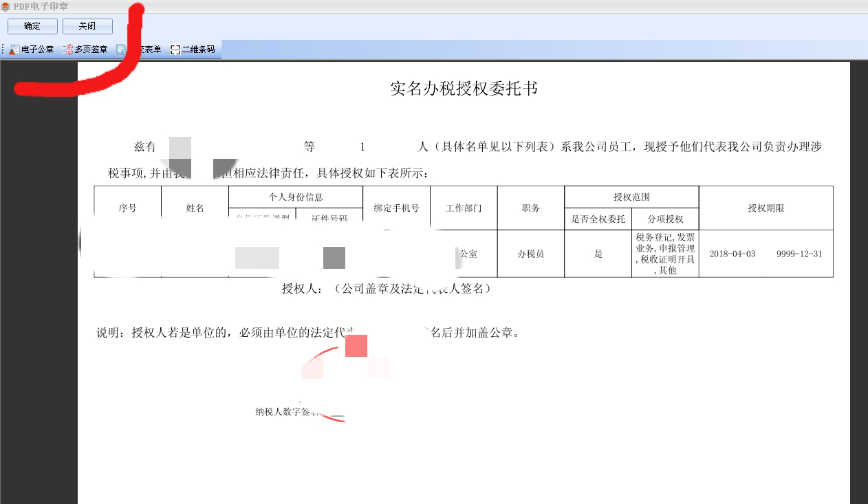Click the 分项授权 sub-header
This screenshot has width=868, height=504.
[666, 219]
